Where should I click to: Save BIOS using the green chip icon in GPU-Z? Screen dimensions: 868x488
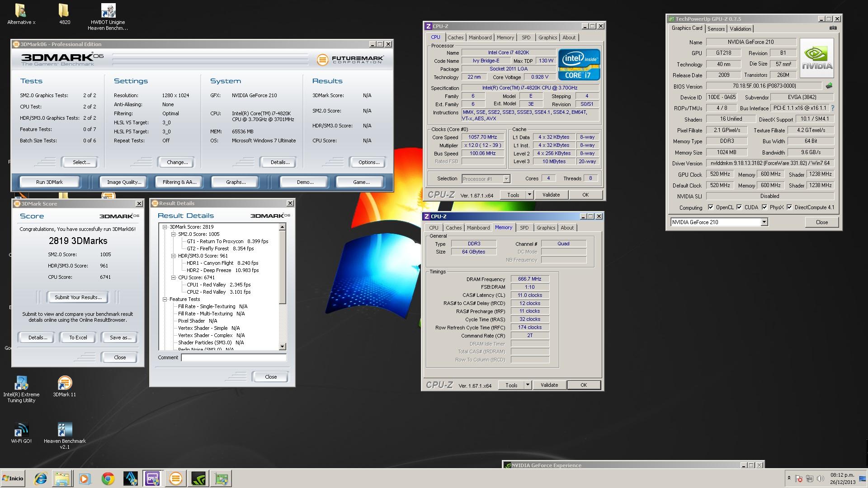click(829, 85)
